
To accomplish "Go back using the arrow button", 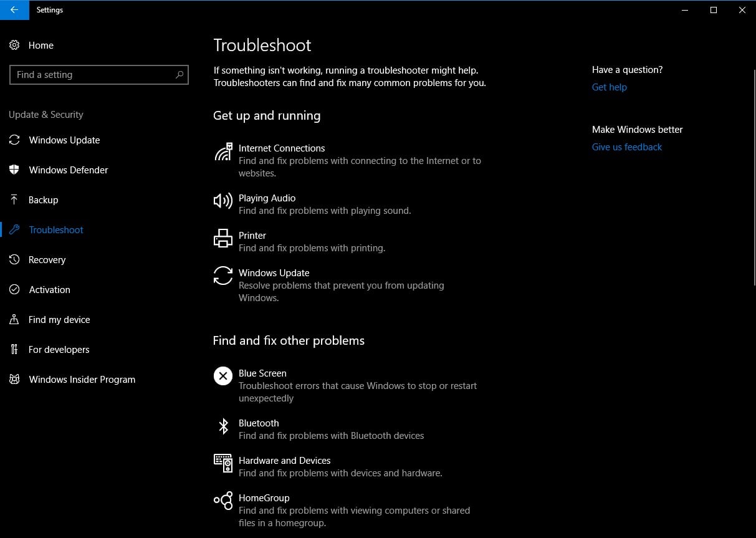I will click(x=14, y=10).
